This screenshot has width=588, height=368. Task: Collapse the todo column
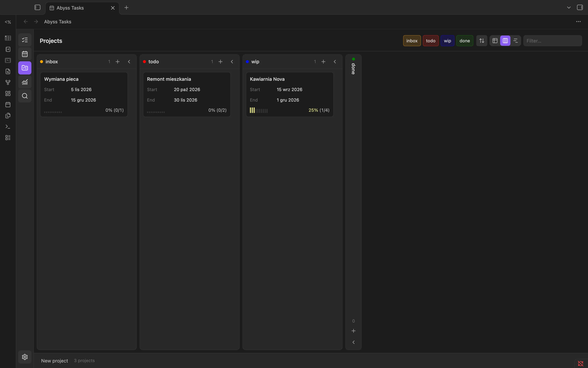232,62
